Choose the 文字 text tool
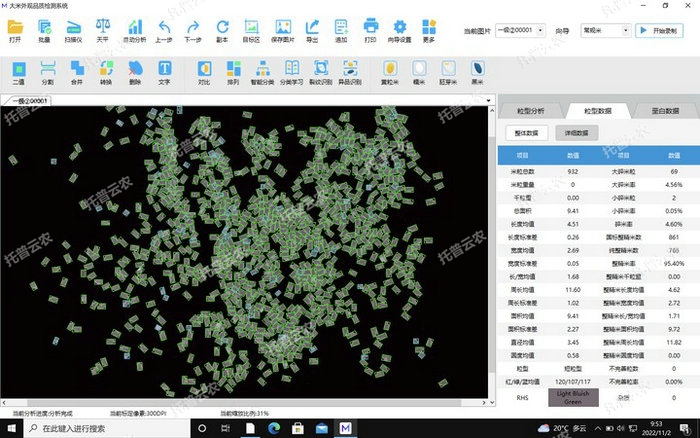This screenshot has width=700, height=438. coord(164,72)
